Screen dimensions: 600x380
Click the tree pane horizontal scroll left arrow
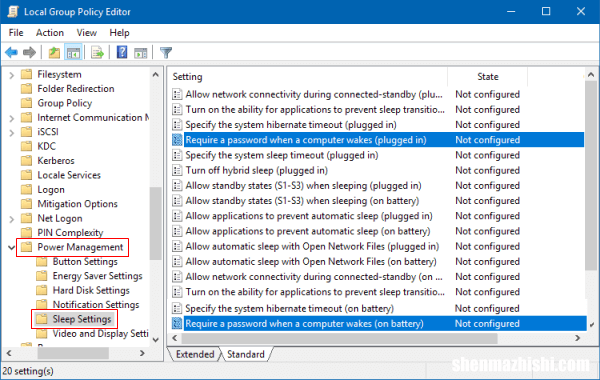9,353
